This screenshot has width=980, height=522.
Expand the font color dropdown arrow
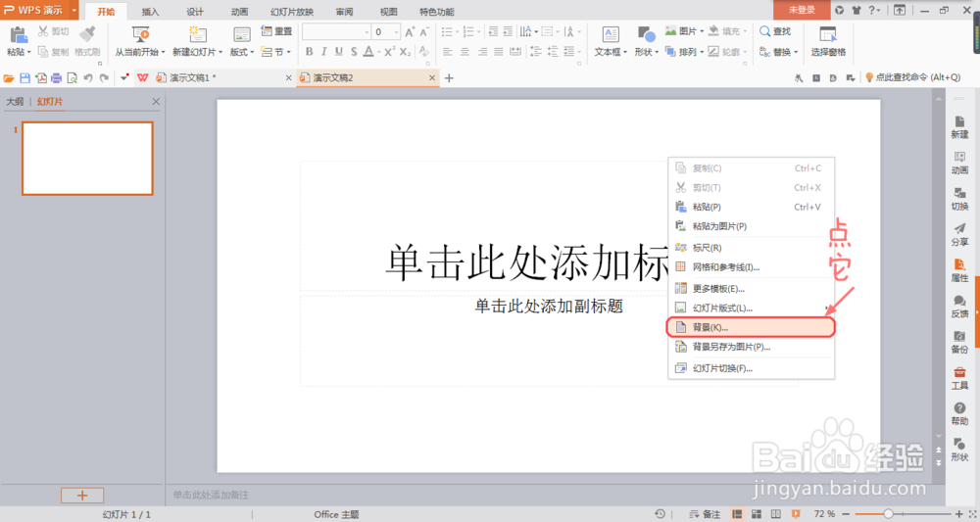click(378, 52)
